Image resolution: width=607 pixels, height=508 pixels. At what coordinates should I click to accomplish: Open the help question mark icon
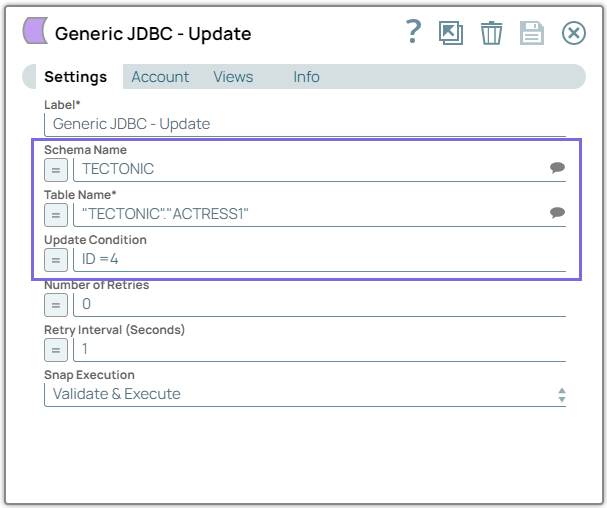pyautogui.click(x=413, y=33)
